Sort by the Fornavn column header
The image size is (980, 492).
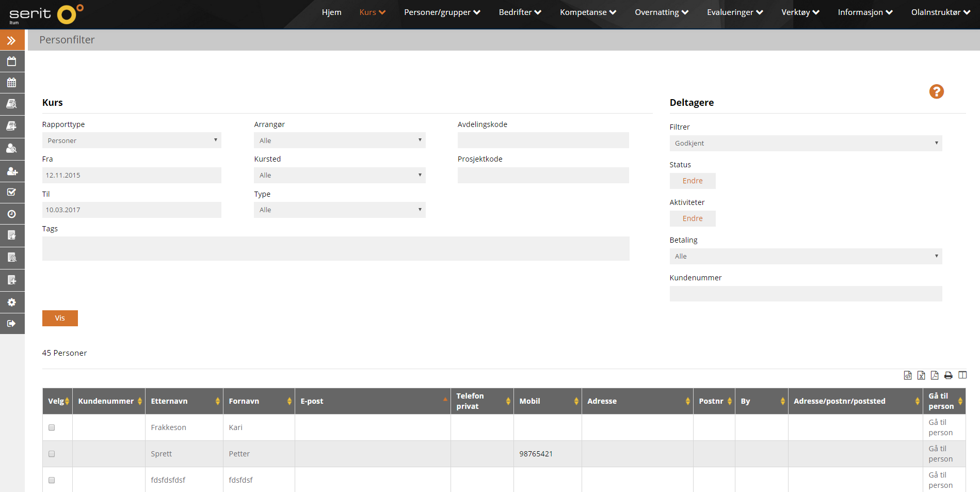(259, 401)
